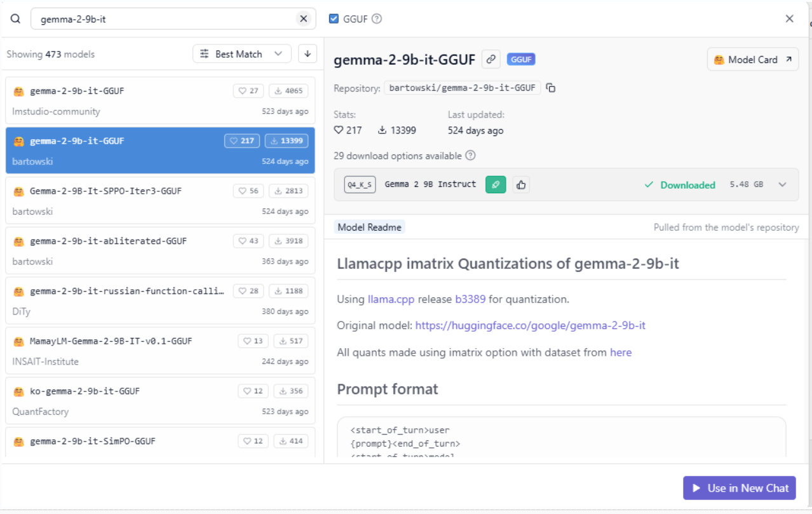812x514 pixels.
Task: Expand the download options chevron
Action: tap(782, 184)
